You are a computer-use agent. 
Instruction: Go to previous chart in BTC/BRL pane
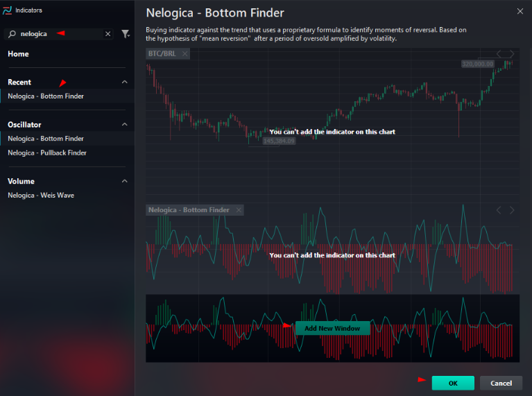pos(499,53)
